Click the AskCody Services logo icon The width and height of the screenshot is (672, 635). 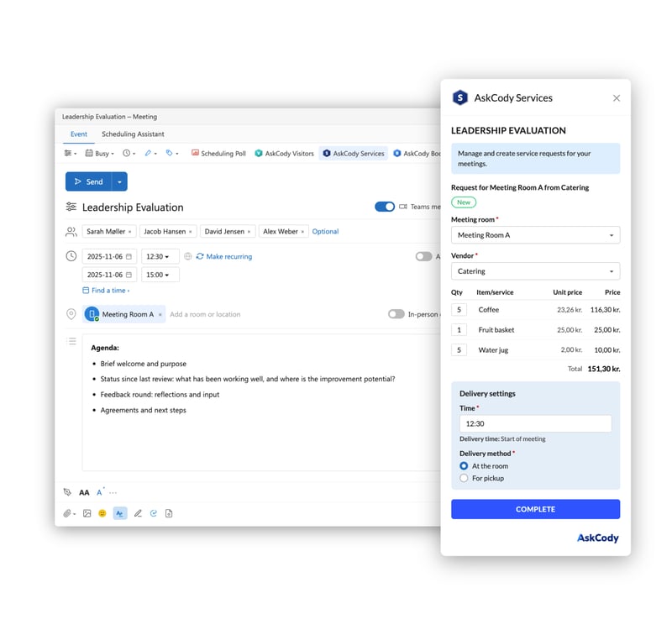point(459,98)
